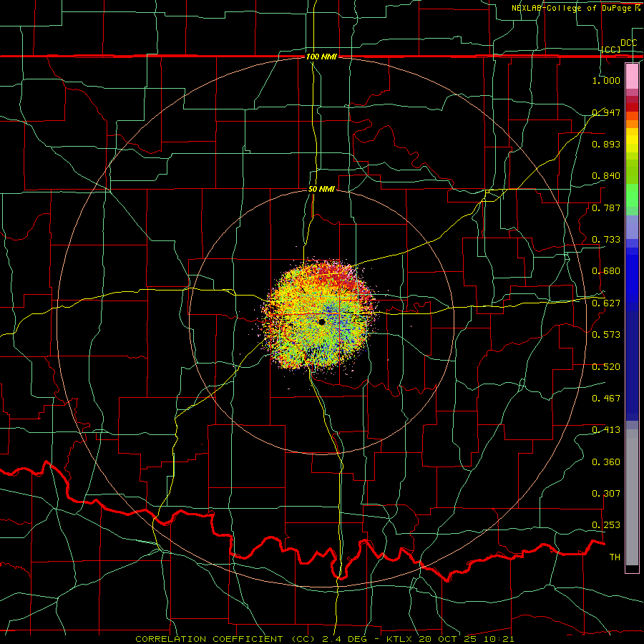The height and width of the screenshot is (644, 644).
Task: Click the 0.573 legend value
Action: [x=606, y=335]
